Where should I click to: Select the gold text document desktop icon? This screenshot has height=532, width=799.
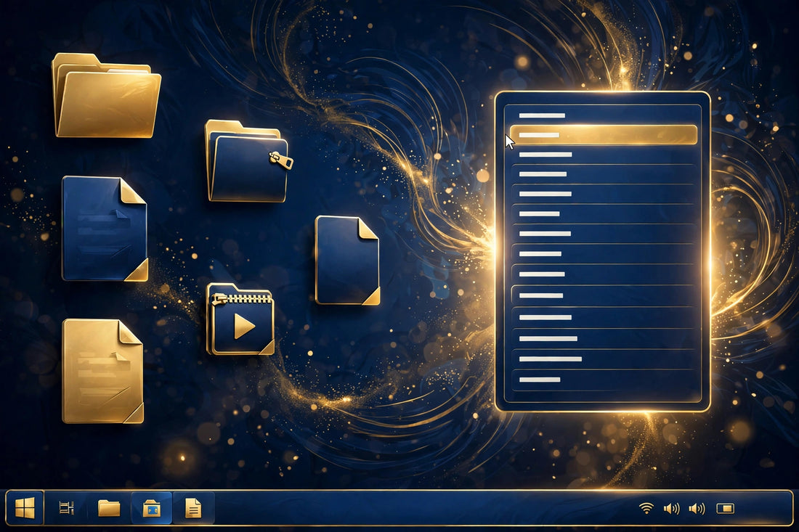coord(103,371)
